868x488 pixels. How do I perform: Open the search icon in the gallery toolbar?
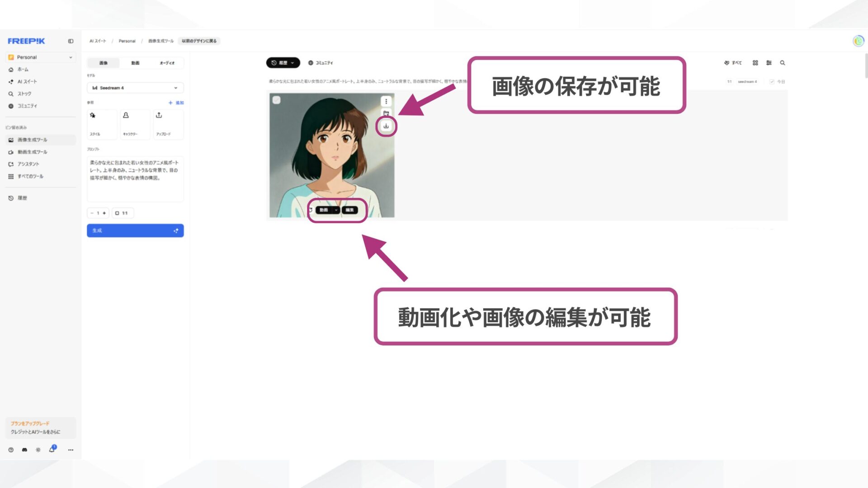coord(782,63)
